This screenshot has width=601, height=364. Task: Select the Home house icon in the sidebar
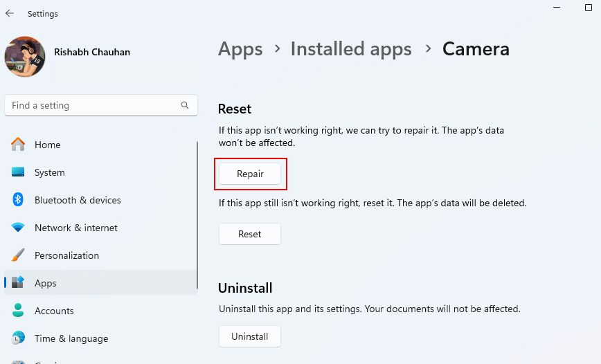click(x=18, y=145)
